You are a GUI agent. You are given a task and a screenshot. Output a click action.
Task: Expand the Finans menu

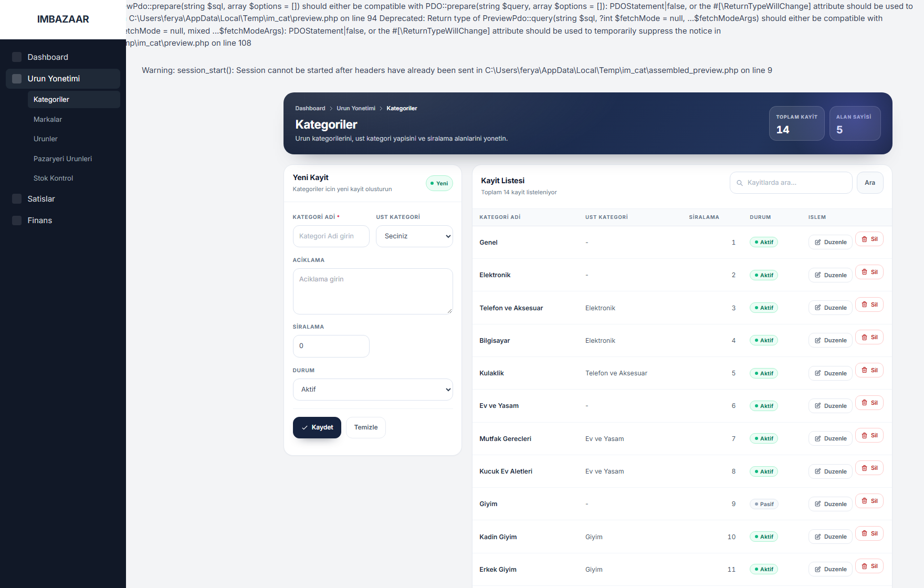click(x=63, y=220)
